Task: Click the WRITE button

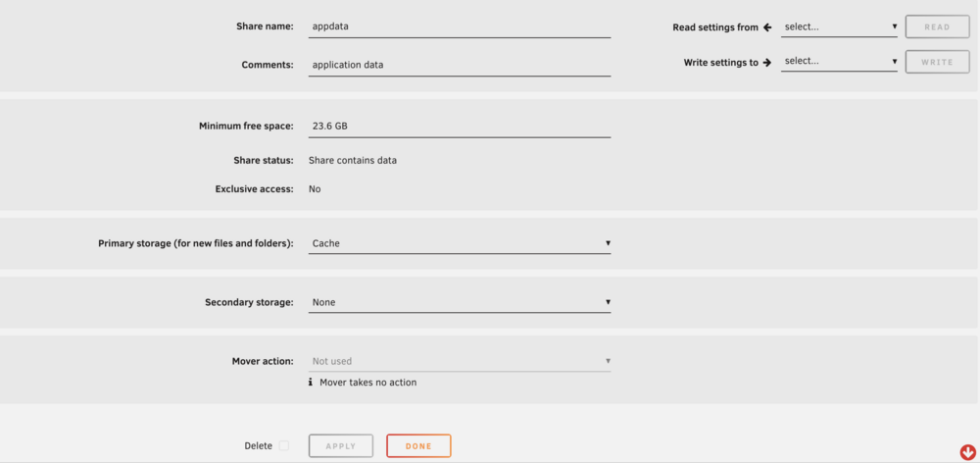Action: coord(937,62)
